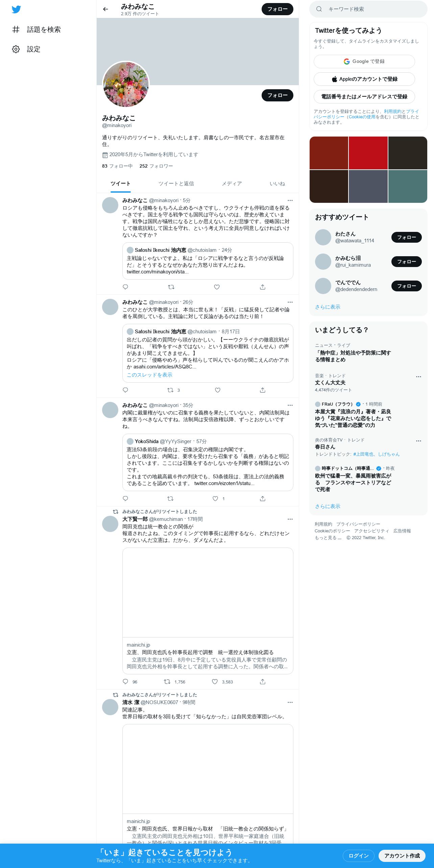The image size is (434, 868).
Task: Follow かみむら泪 from suggestions
Action: tap(407, 262)
